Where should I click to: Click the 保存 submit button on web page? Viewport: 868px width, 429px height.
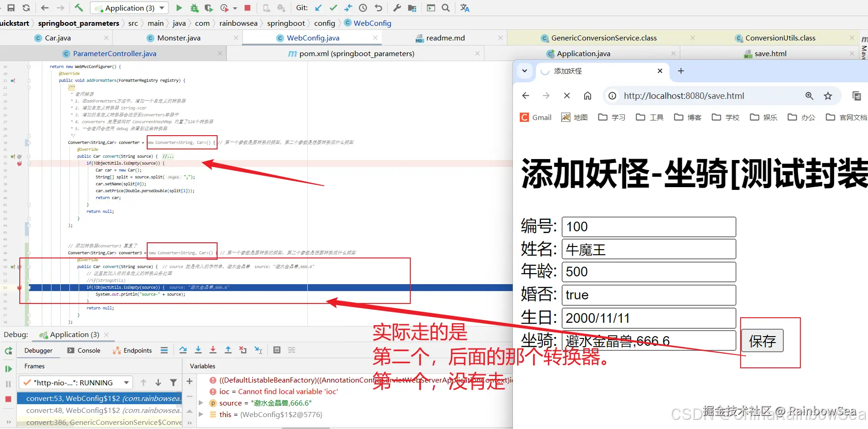click(x=762, y=341)
